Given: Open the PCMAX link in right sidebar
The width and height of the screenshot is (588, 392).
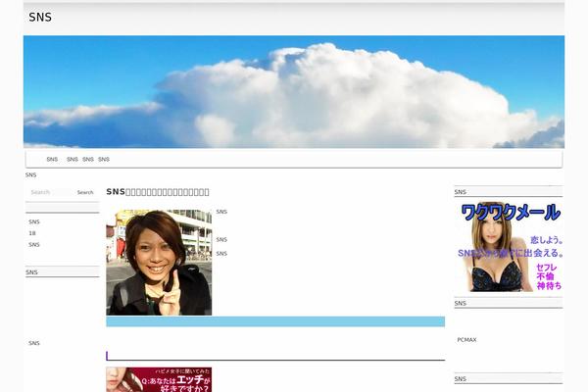Looking at the screenshot, I should [466, 340].
